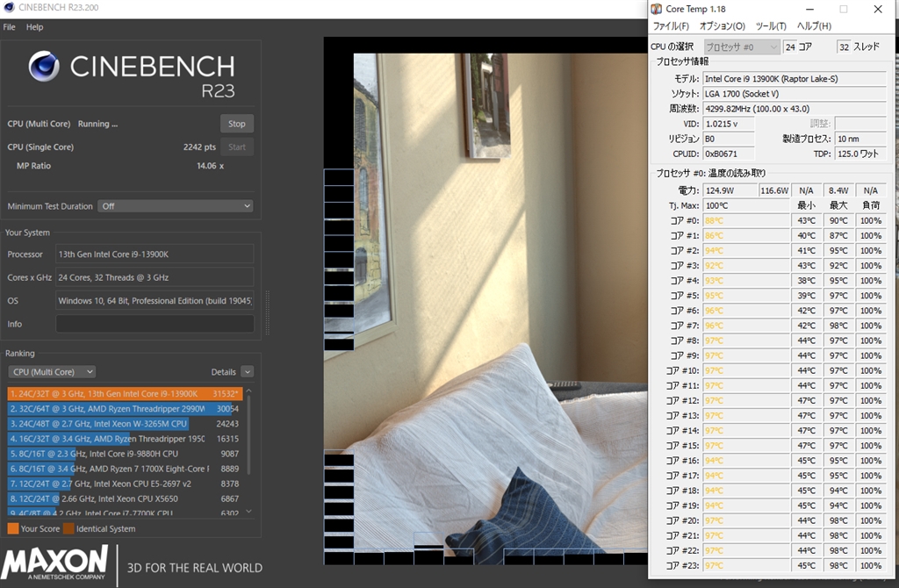This screenshot has width=899, height=588.
Task: Click the Cinebench title bar icon
Action: point(9,7)
